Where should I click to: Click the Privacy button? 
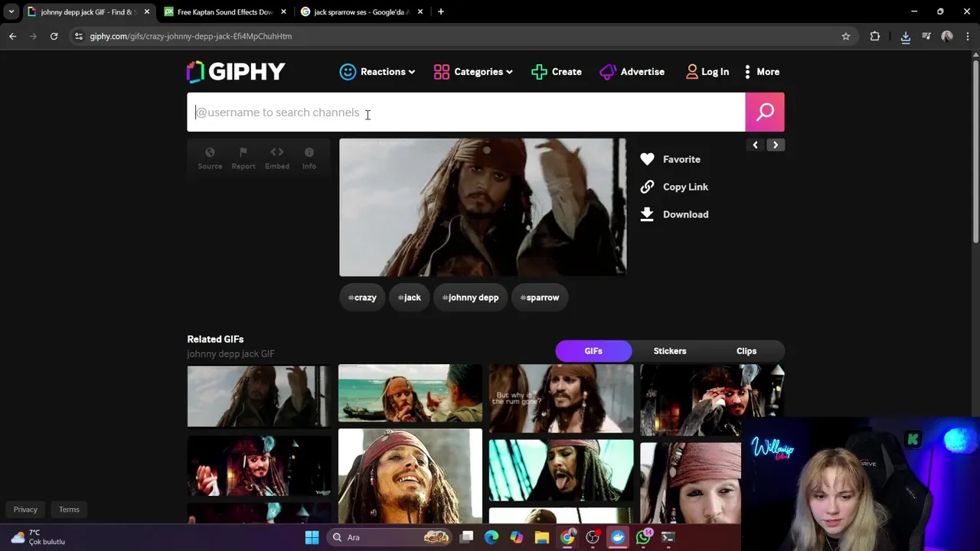point(25,510)
